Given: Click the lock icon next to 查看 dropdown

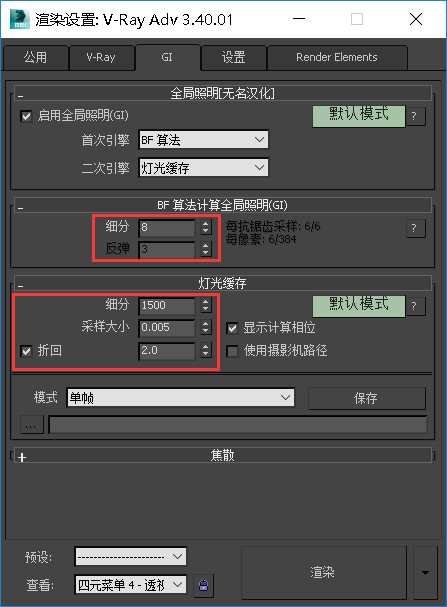Looking at the screenshot, I should click(x=203, y=585).
